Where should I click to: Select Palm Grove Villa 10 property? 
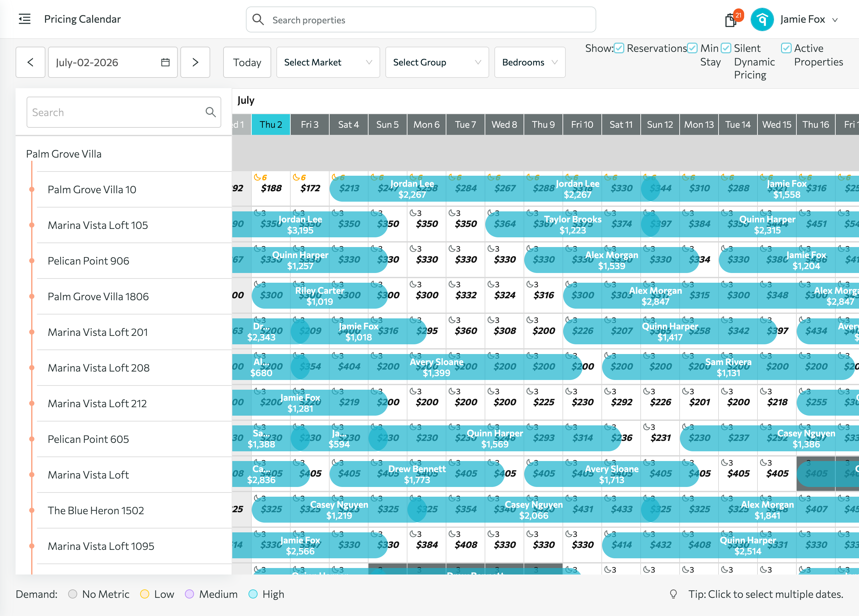pyautogui.click(x=92, y=189)
